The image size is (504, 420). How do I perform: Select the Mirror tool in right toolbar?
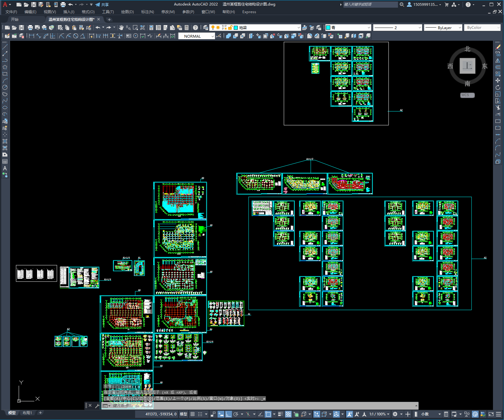point(498,60)
